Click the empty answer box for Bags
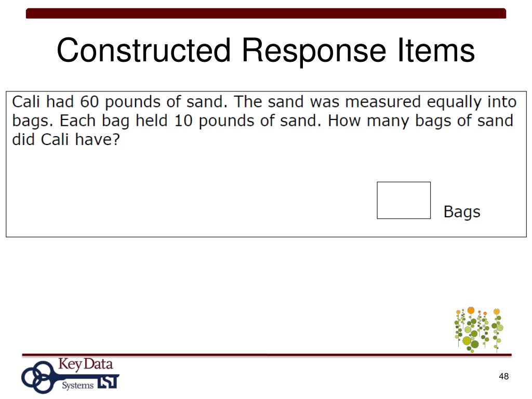Image resolution: width=532 pixels, height=399 pixels. click(x=404, y=200)
